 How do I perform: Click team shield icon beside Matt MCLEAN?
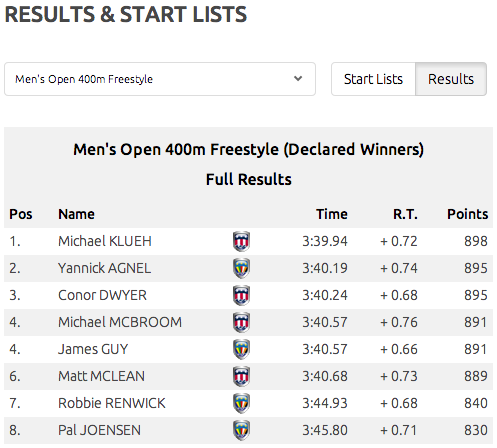241,376
